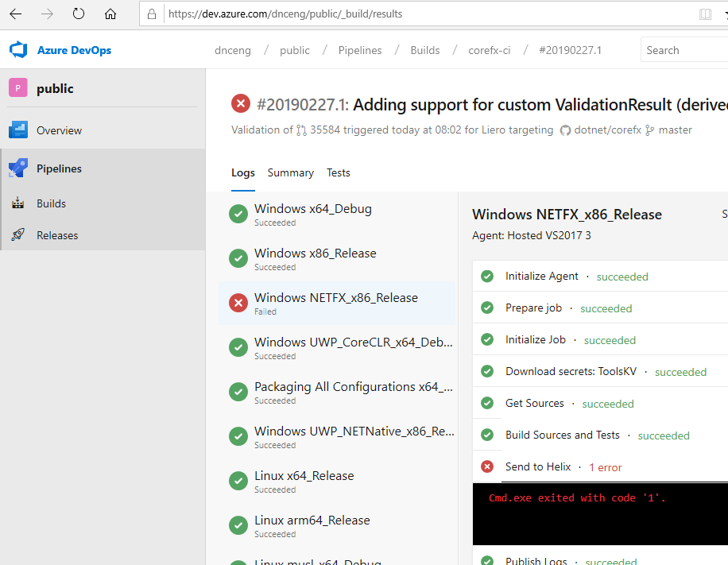728x565 pixels.
Task: Click the master branch link
Action: click(x=675, y=130)
